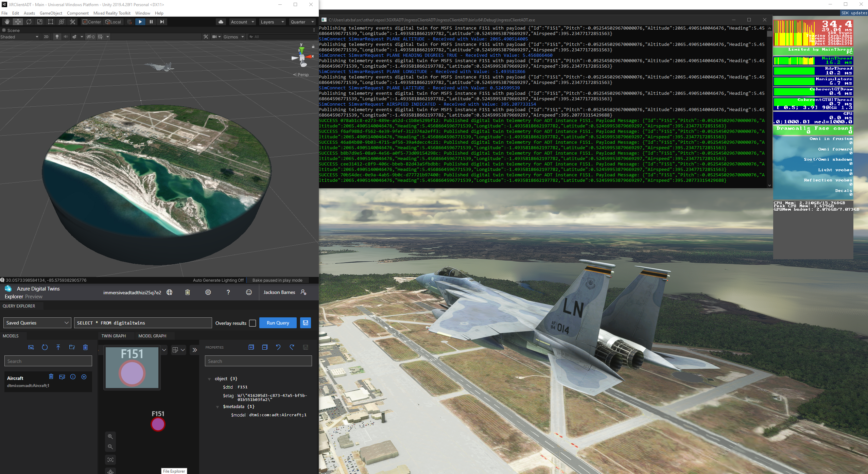
Task: Refresh models list in Models panel
Action: tap(45, 347)
